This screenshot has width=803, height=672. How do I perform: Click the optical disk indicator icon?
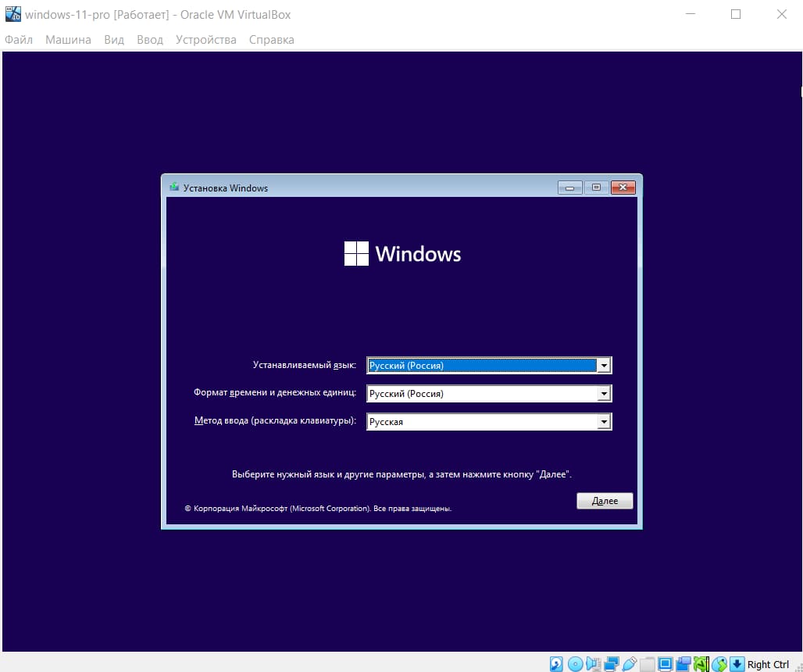575,664
